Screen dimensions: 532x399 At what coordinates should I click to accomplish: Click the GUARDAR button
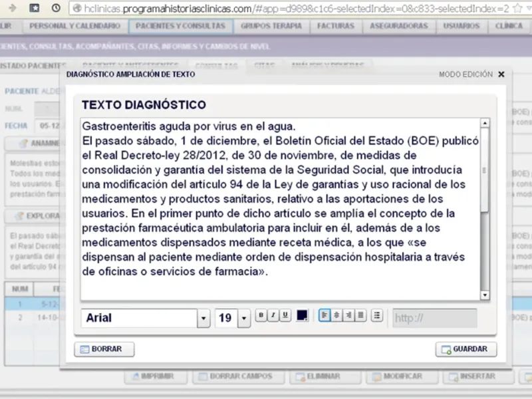pyautogui.click(x=466, y=349)
